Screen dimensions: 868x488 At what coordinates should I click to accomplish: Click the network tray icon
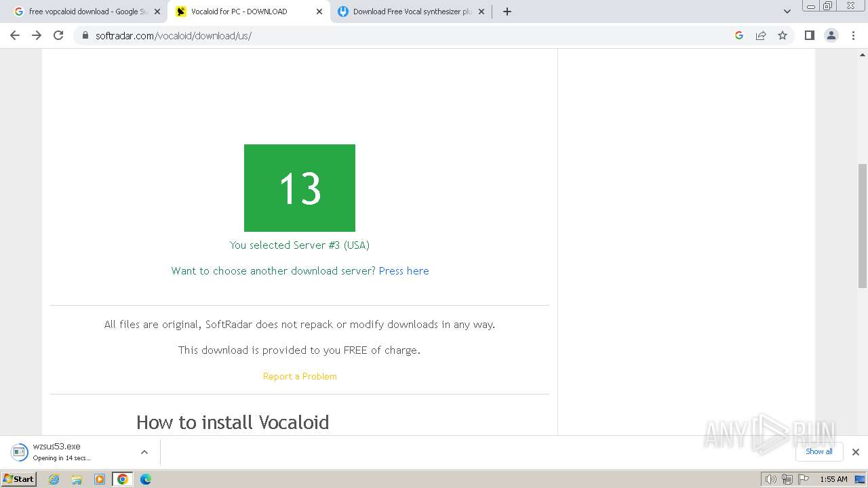787,479
